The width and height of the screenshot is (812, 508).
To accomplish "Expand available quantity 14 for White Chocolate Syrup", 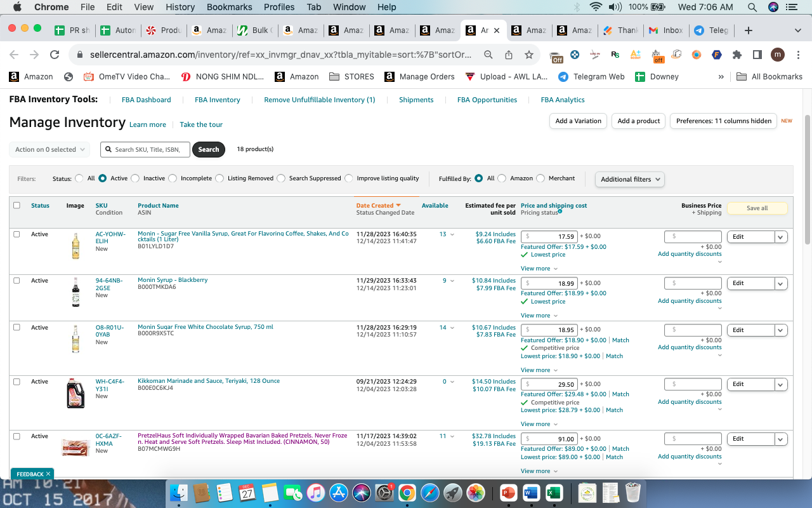I will [x=447, y=328].
